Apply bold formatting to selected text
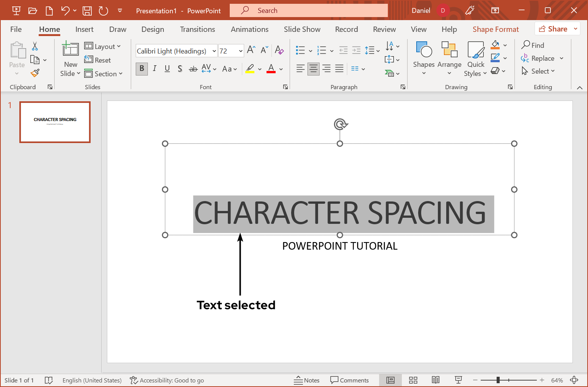 [x=141, y=69]
